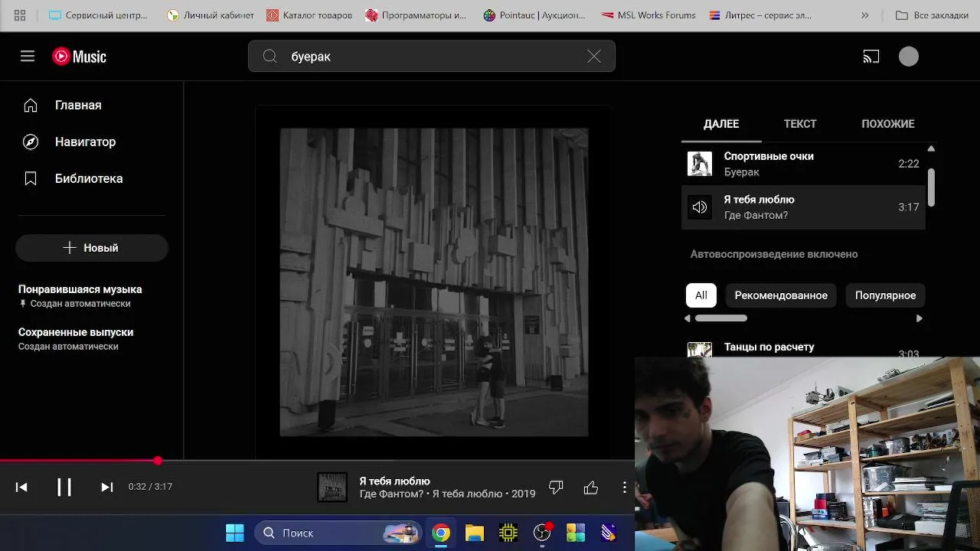Dislike the current song
Screen dimensions: 980x551
point(556,487)
